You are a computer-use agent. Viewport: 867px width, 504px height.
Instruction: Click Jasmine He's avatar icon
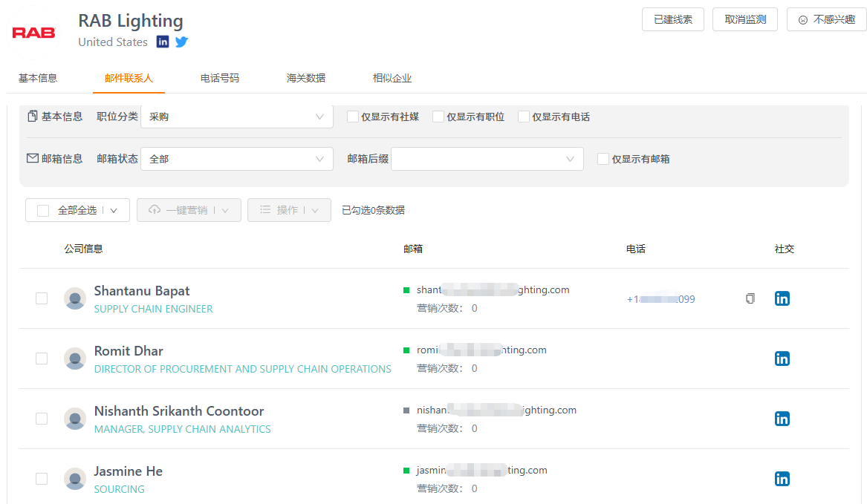click(x=74, y=479)
